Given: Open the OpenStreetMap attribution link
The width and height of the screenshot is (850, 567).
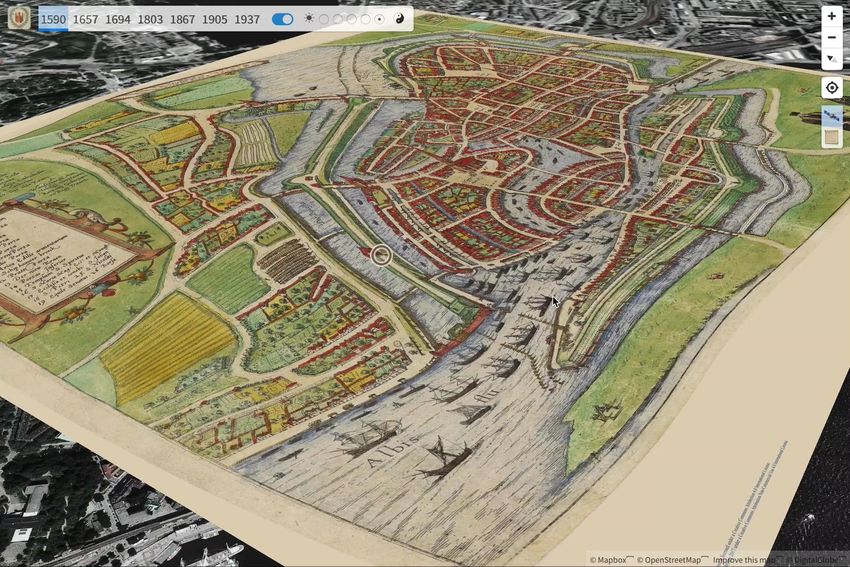Looking at the screenshot, I should pyautogui.click(x=672, y=560).
